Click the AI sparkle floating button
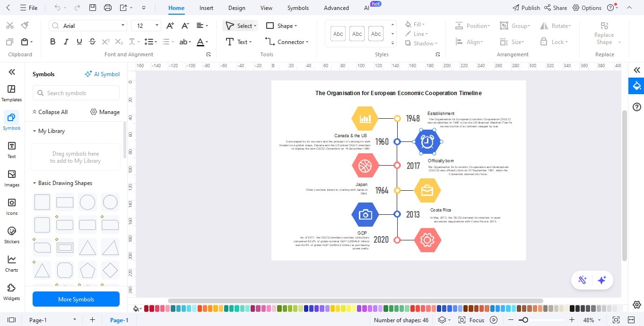 (x=602, y=280)
